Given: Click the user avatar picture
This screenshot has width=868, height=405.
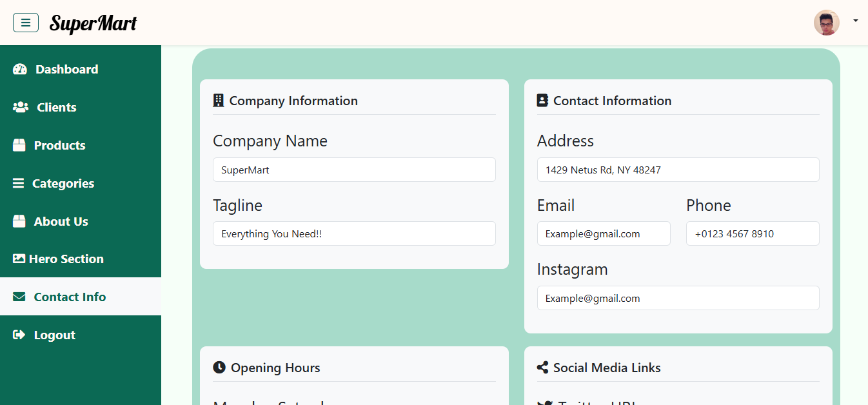Looking at the screenshot, I should click(x=826, y=23).
